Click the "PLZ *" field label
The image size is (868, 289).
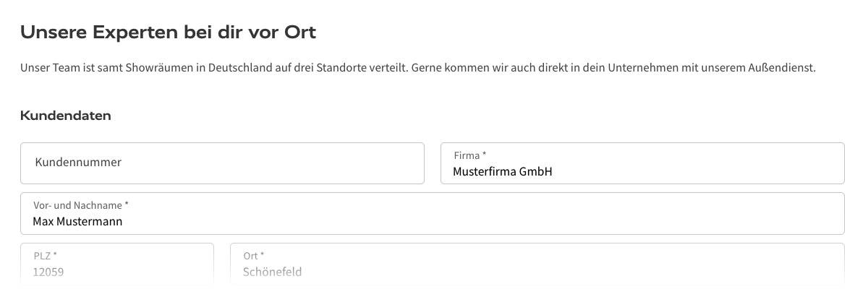(x=45, y=256)
